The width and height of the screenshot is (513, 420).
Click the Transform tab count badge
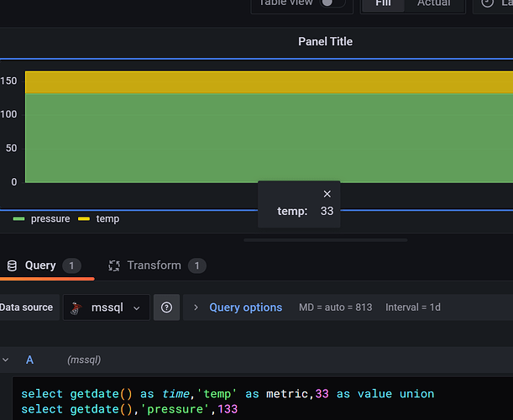click(197, 265)
